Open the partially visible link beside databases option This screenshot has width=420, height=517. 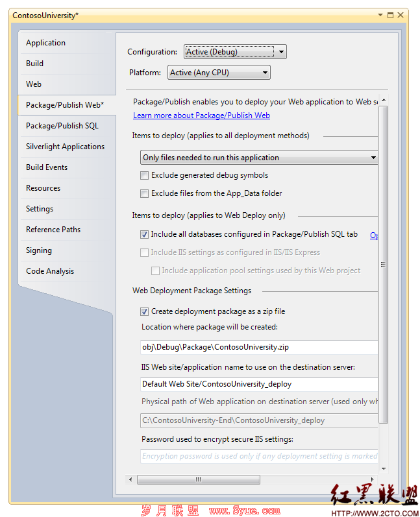(x=374, y=235)
